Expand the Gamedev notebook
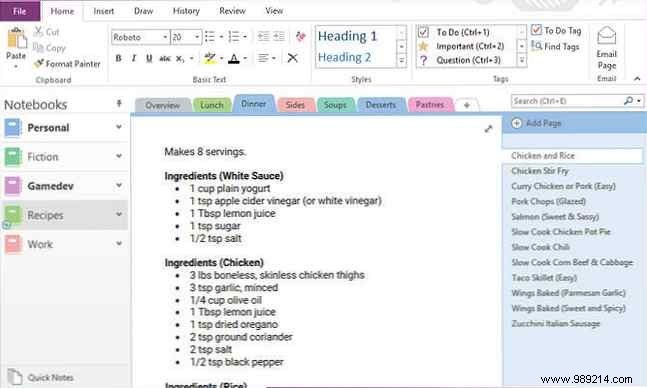 119,185
